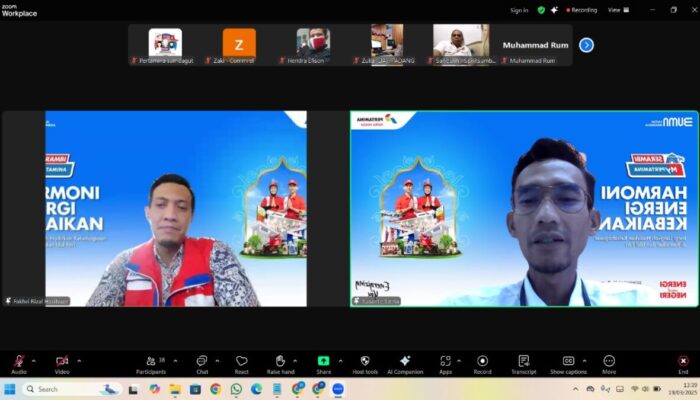Expand the Video options arrow
This screenshot has width=700, height=400.
(x=78, y=360)
